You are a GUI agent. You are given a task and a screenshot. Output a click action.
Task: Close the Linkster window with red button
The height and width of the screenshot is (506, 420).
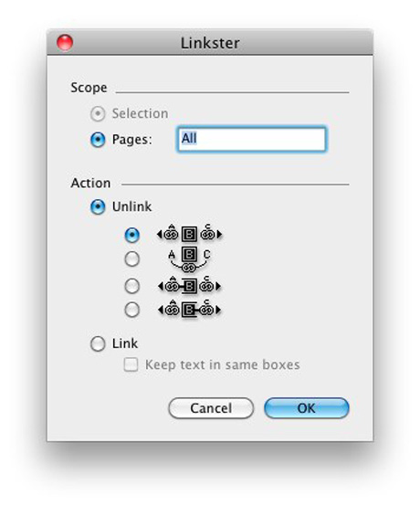coord(65,43)
